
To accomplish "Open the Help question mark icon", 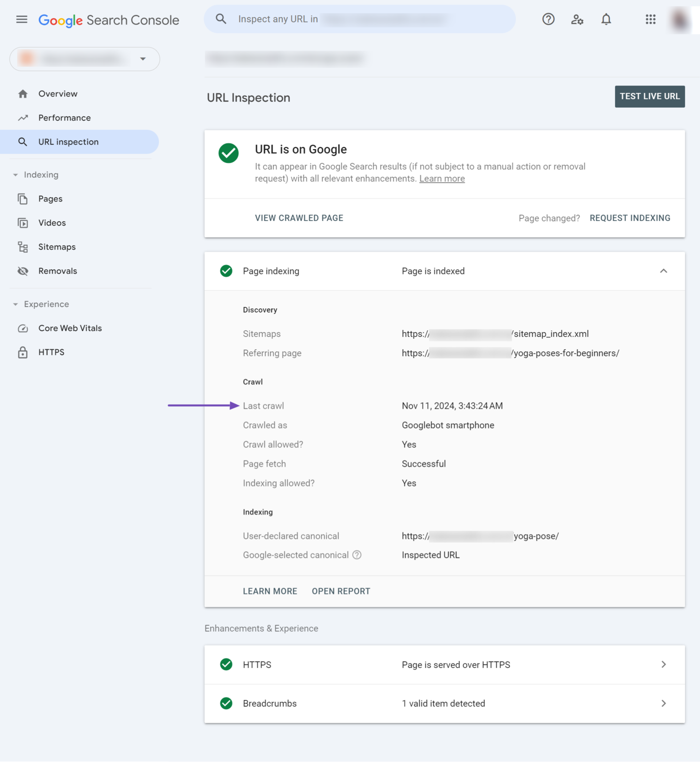I will pyautogui.click(x=548, y=19).
